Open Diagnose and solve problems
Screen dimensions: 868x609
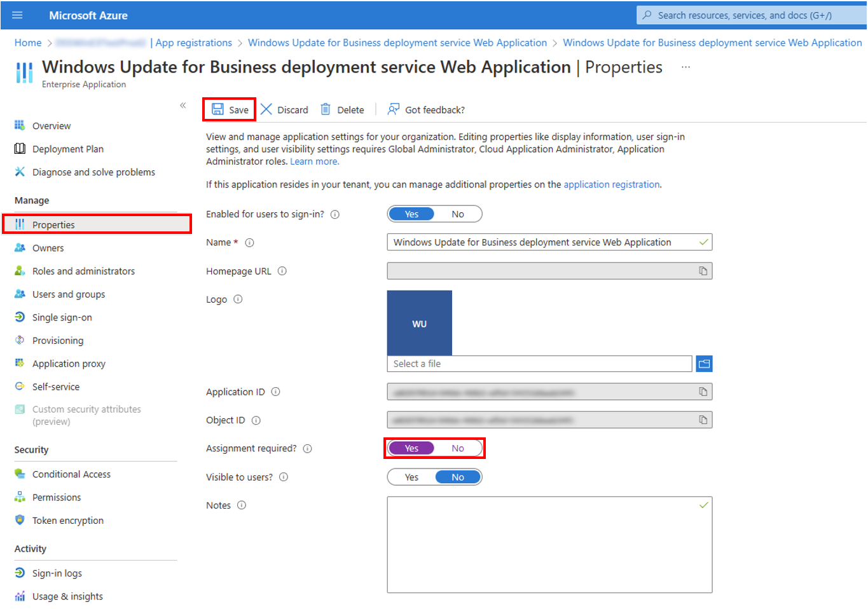tap(93, 172)
